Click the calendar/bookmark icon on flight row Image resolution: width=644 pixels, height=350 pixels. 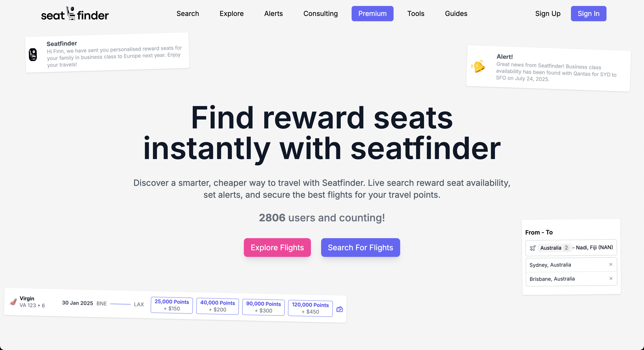tap(339, 309)
